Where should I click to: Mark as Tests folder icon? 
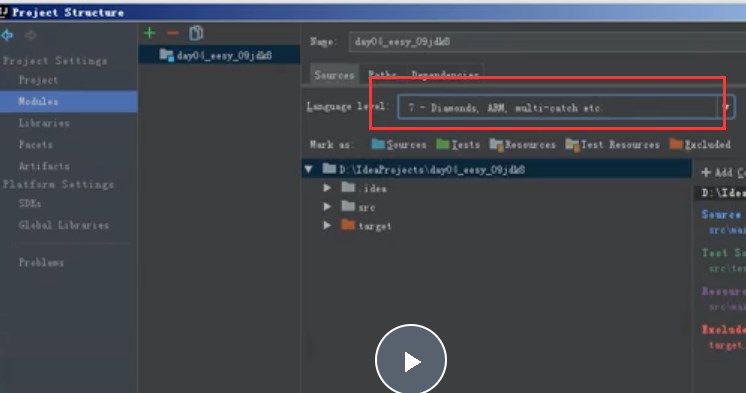[442, 144]
